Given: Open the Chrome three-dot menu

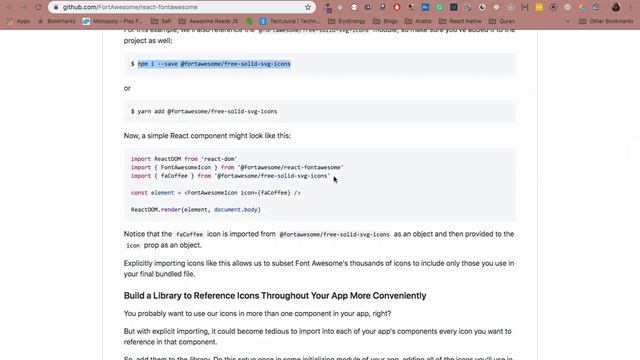Looking at the screenshot, I should coord(631,7).
